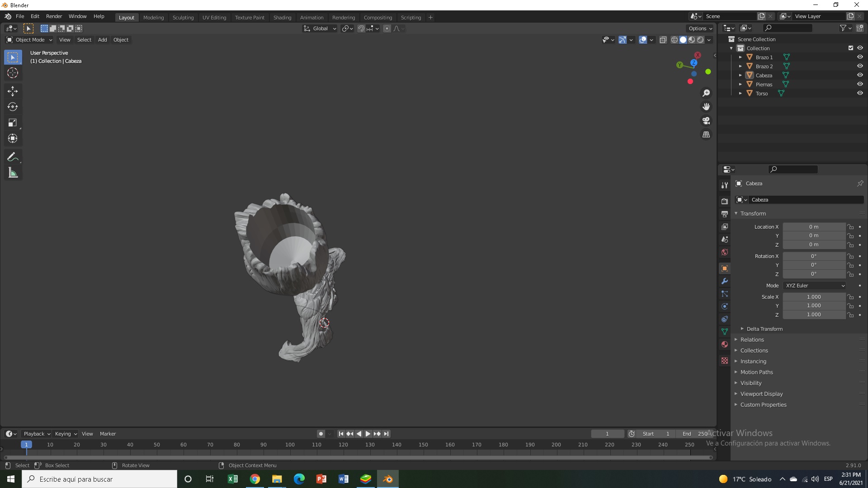Uncheck the Collection exclude checkbox
Viewport: 868px width, 488px height.
click(851, 48)
